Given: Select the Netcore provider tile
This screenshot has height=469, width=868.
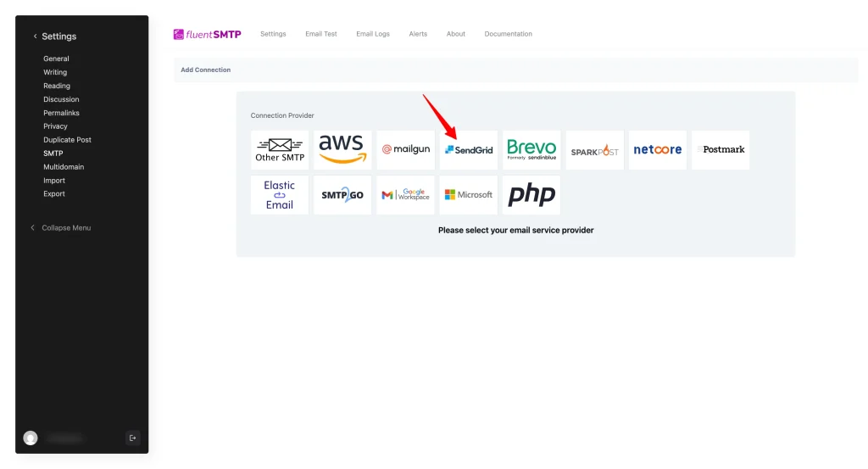Looking at the screenshot, I should (657, 149).
